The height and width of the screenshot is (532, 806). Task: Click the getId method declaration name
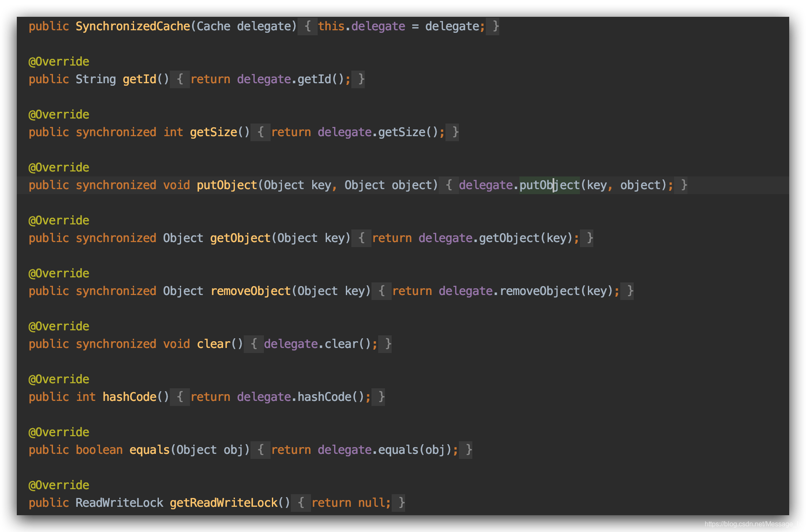tap(140, 79)
